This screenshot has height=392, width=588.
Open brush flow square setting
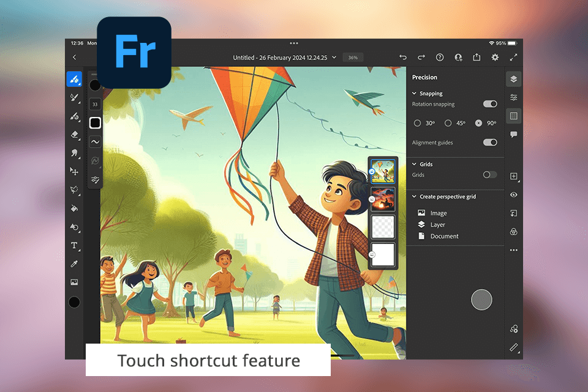(x=95, y=123)
